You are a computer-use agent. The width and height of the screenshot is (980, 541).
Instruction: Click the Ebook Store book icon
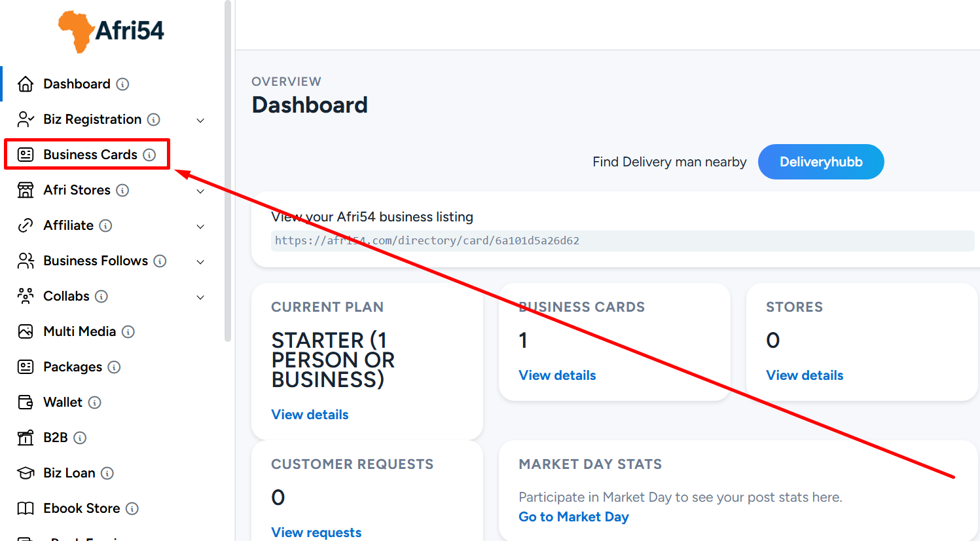pyautogui.click(x=26, y=508)
